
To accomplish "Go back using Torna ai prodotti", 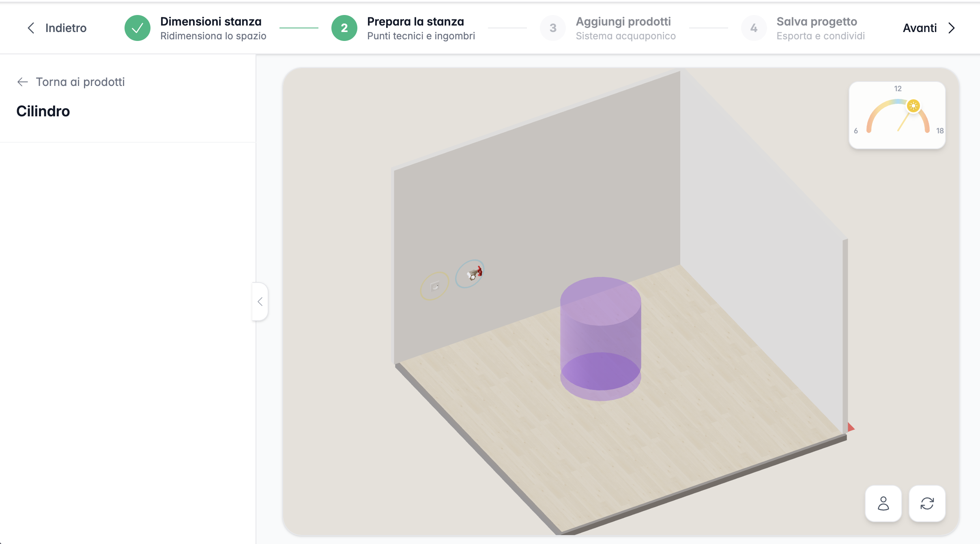I will (80, 81).
